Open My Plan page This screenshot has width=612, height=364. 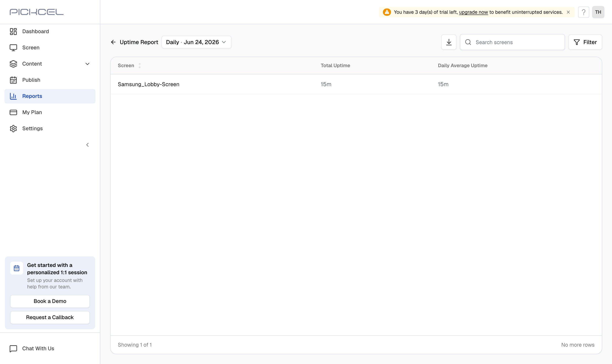tap(50, 112)
